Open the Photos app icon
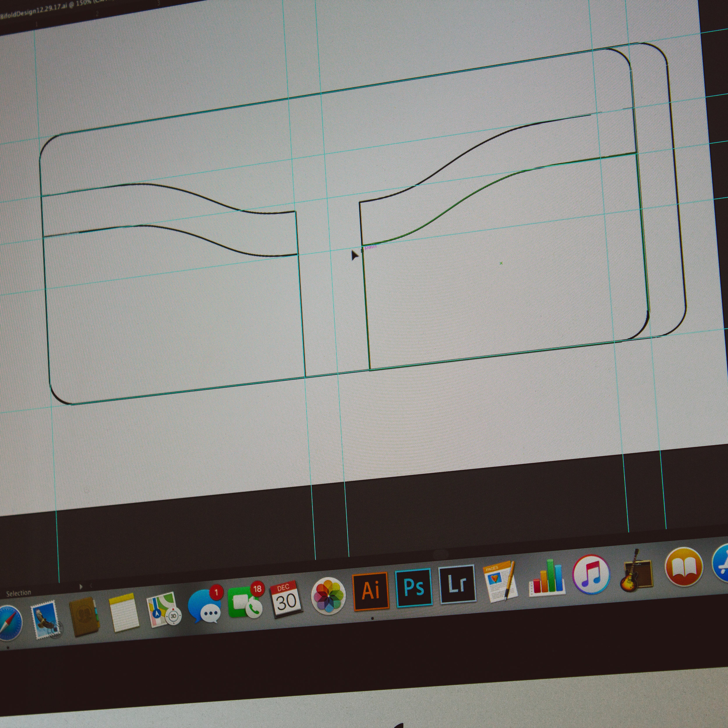Image resolution: width=728 pixels, height=728 pixels. pos(328,596)
